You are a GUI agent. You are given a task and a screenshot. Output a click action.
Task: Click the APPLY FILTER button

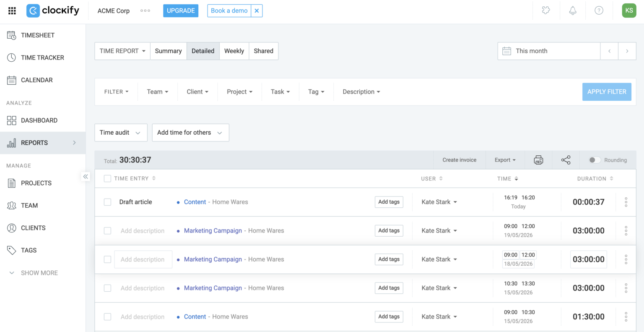click(607, 92)
